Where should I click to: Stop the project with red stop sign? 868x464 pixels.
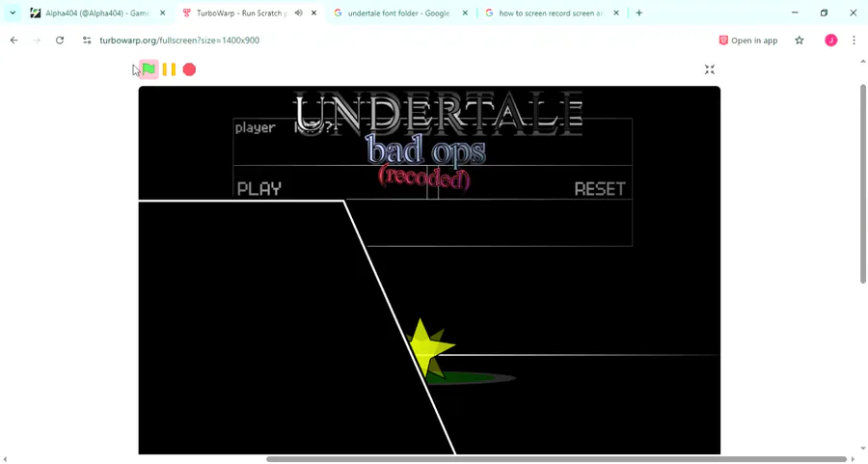point(189,69)
